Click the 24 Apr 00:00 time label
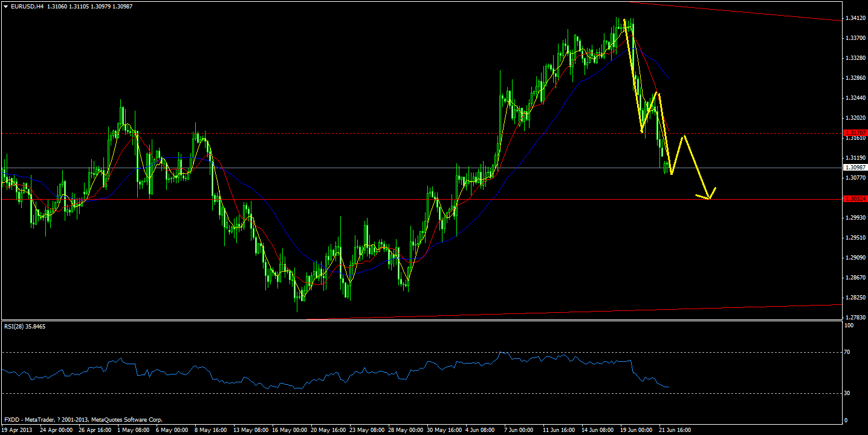The width and height of the screenshot is (868, 435). [57, 430]
